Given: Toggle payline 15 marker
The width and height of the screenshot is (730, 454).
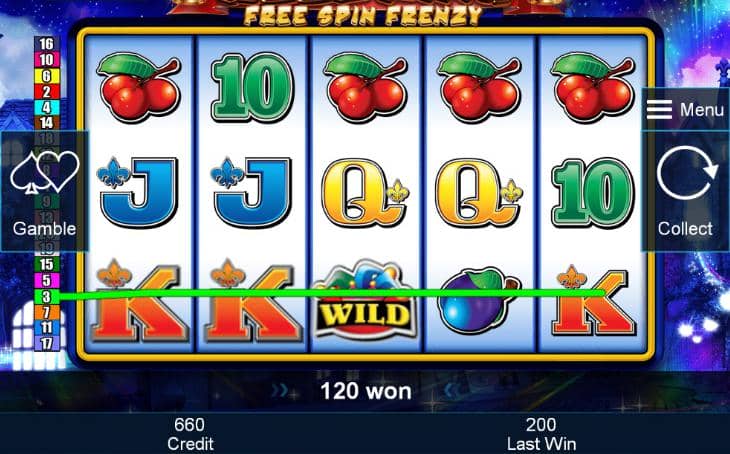Looking at the screenshot, I should coord(47,264).
